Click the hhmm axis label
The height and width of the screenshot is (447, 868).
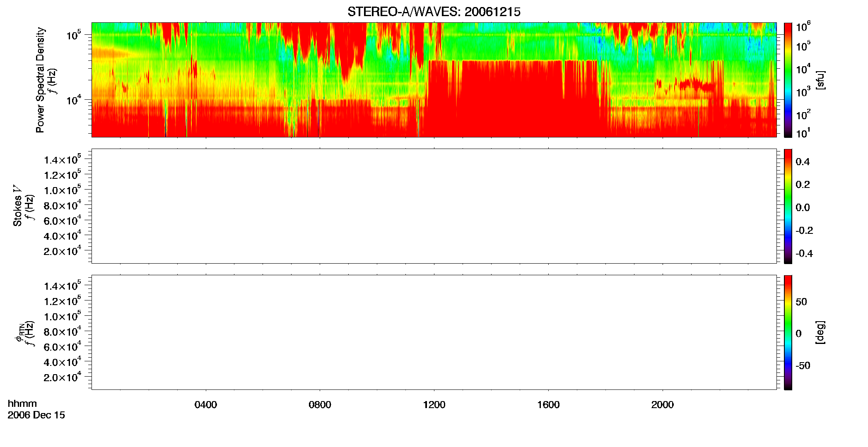22,404
